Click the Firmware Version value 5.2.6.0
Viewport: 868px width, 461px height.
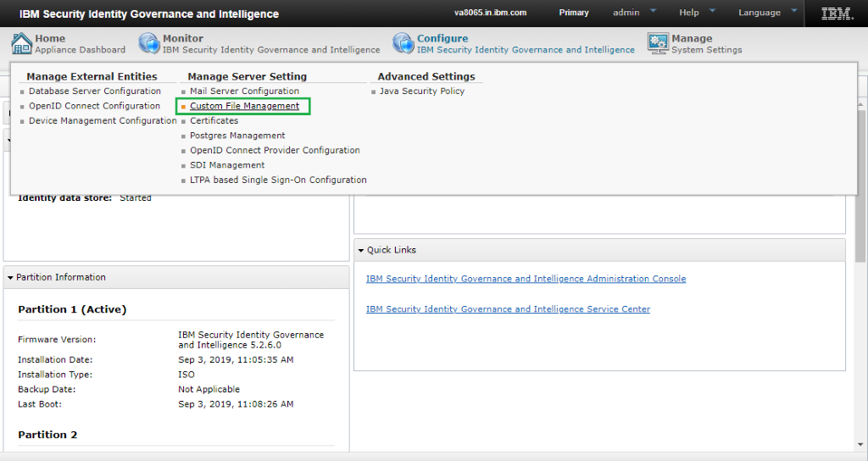coord(251,340)
